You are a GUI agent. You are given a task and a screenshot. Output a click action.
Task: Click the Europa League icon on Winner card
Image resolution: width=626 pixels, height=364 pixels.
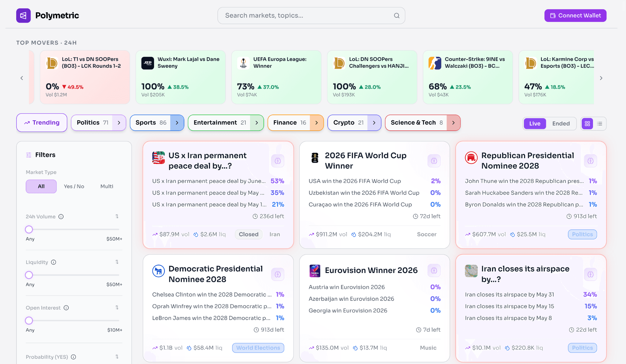243,63
